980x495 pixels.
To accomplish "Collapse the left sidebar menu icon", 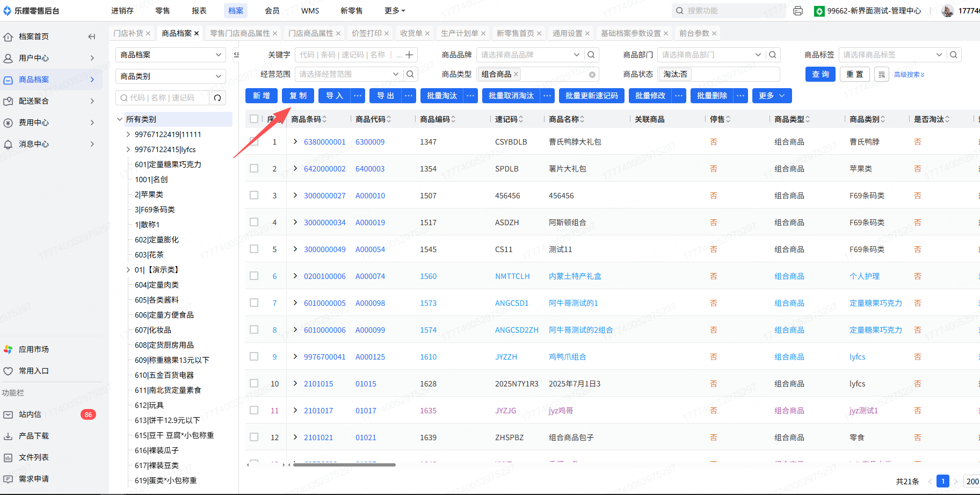I will 91,37.
